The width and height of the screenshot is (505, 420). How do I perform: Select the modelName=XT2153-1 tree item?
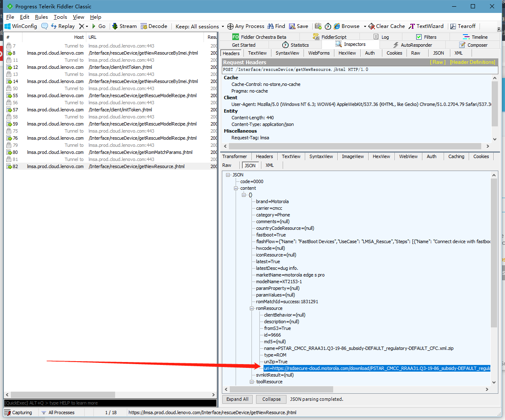pos(279,282)
